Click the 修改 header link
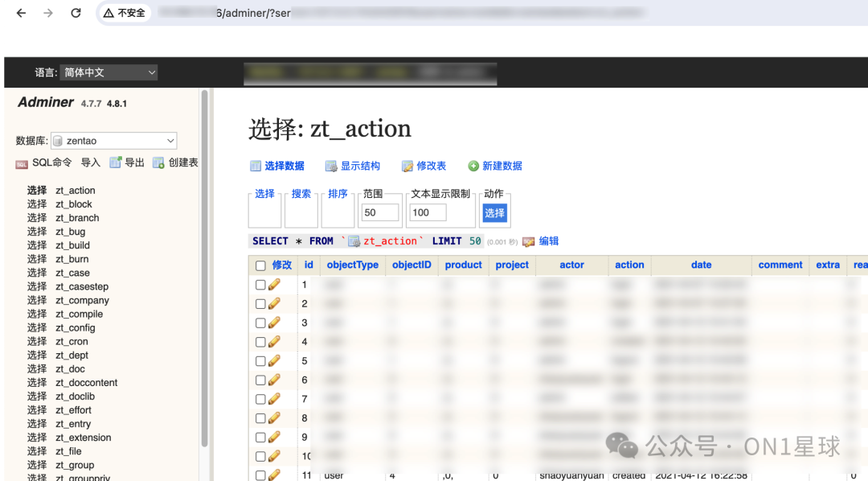The image size is (868, 481). click(282, 265)
